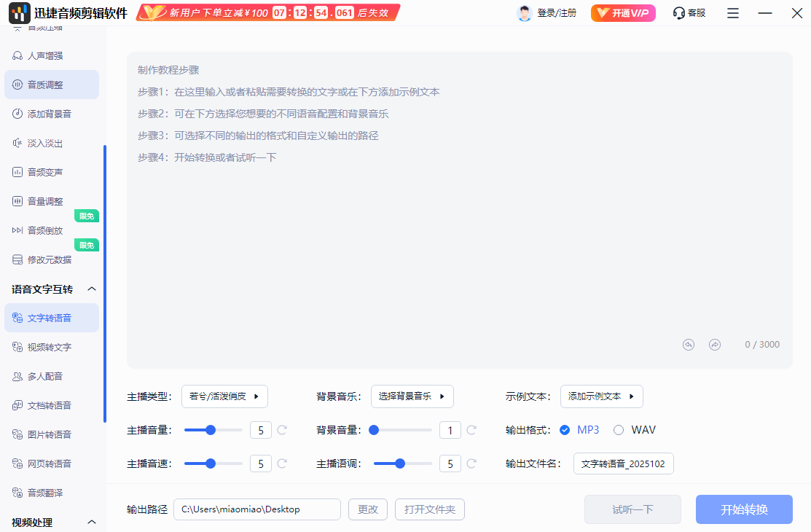This screenshot has width=811, height=532.
Task: Click the redo icon in text area
Action: [x=715, y=345]
